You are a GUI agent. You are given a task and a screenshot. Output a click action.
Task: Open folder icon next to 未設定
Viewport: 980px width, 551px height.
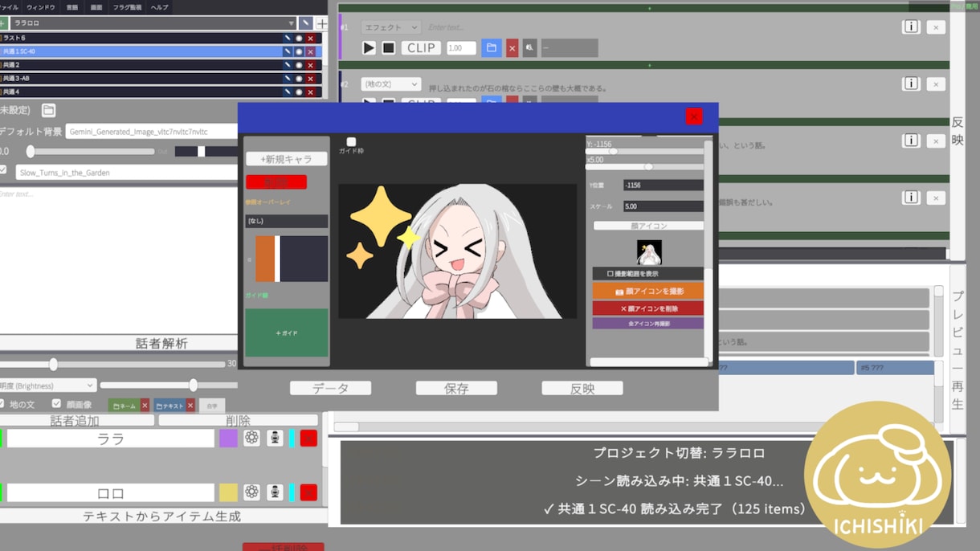click(48, 110)
